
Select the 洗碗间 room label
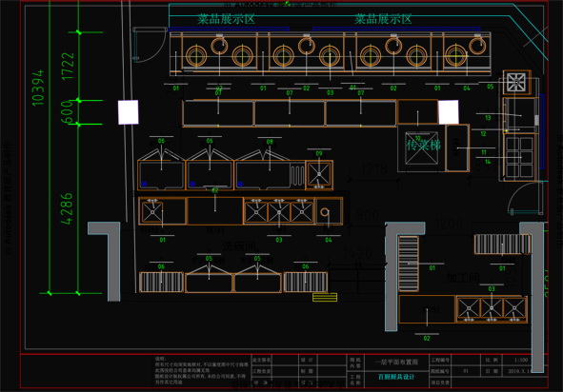coord(239,246)
